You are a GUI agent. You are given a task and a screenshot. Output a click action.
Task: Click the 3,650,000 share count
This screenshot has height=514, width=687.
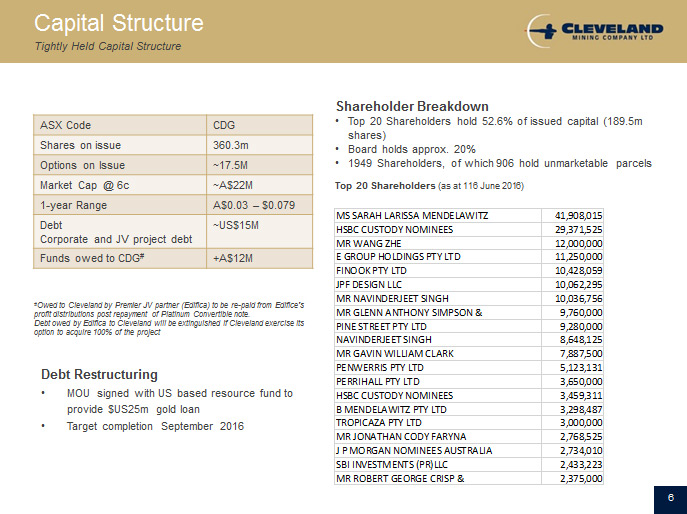(x=581, y=382)
